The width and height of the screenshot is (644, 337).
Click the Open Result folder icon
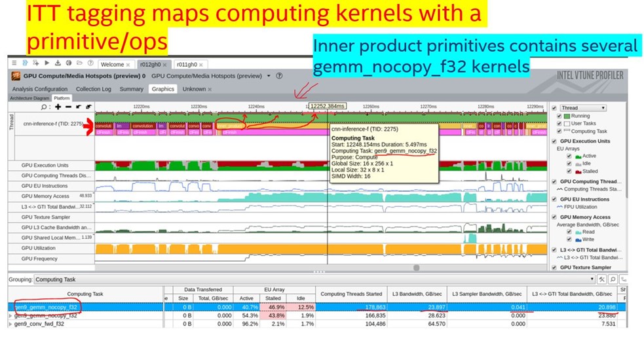pyautogui.click(x=79, y=63)
